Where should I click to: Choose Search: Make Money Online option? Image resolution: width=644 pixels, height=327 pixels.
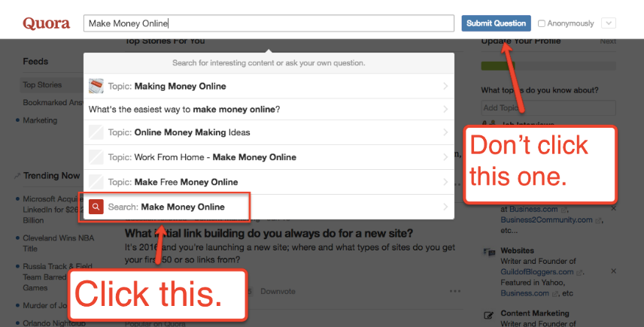click(x=269, y=207)
